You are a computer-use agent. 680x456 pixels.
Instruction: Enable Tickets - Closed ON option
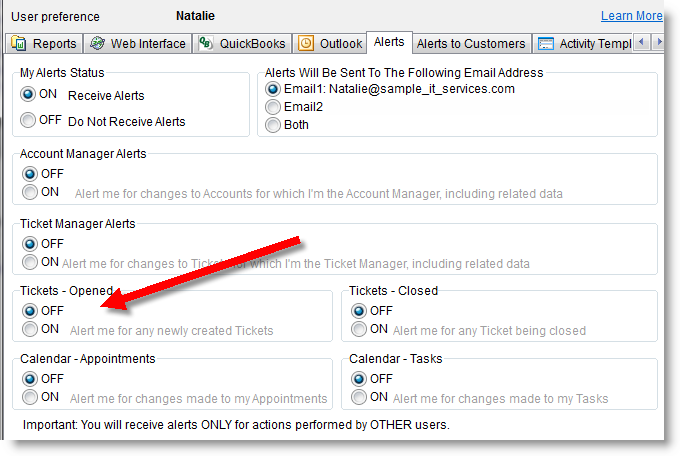coord(359,329)
